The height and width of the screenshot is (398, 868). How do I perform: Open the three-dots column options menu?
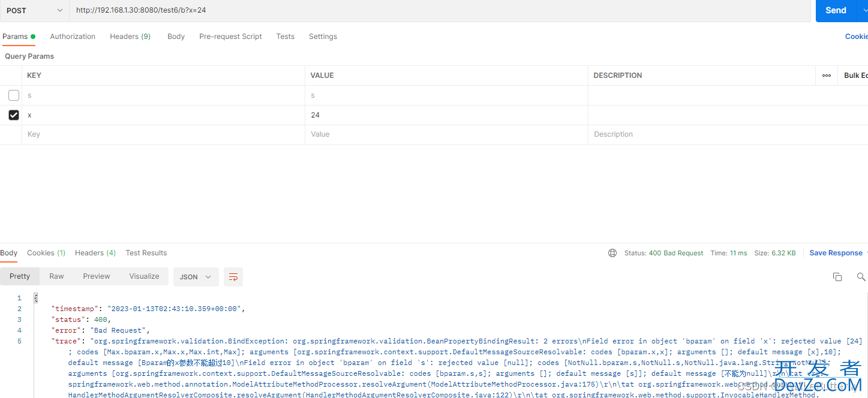(x=827, y=76)
